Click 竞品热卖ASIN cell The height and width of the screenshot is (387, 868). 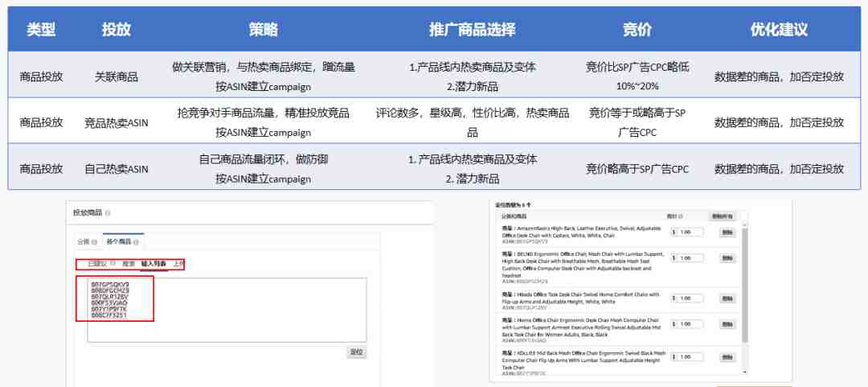click(117, 122)
